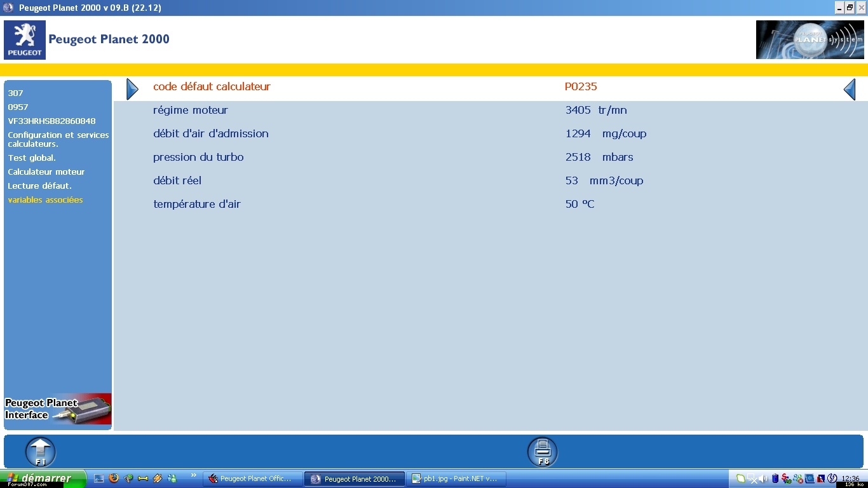The image size is (868, 488).
Task: Click the fault code value "P0235"
Action: (581, 87)
